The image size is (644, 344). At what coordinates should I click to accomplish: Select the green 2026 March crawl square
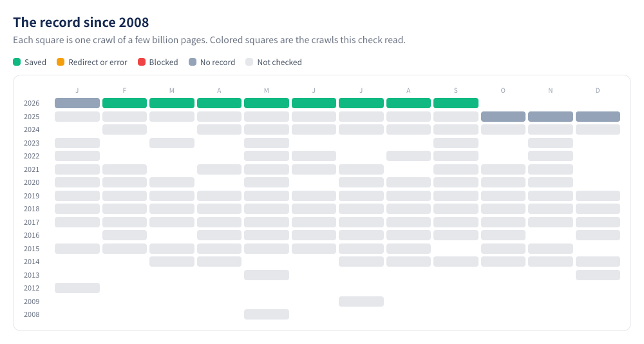pos(172,103)
